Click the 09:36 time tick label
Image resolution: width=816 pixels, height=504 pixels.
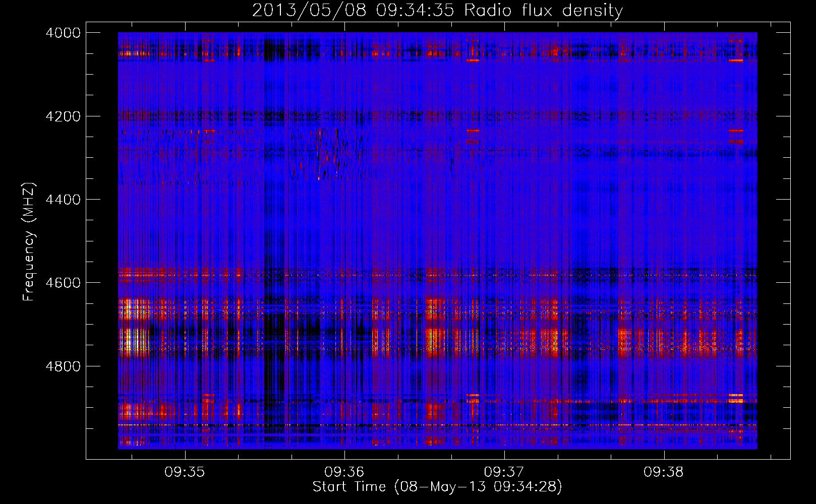(x=344, y=472)
